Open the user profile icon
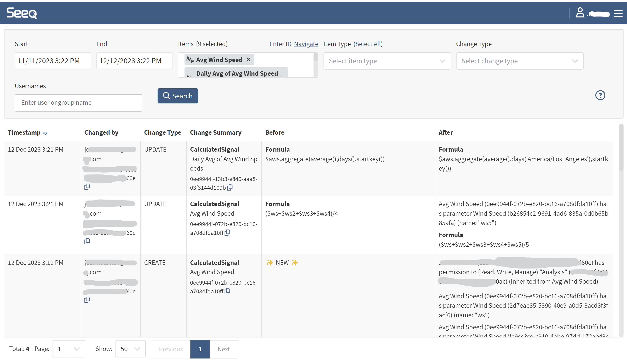 (580, 12)
